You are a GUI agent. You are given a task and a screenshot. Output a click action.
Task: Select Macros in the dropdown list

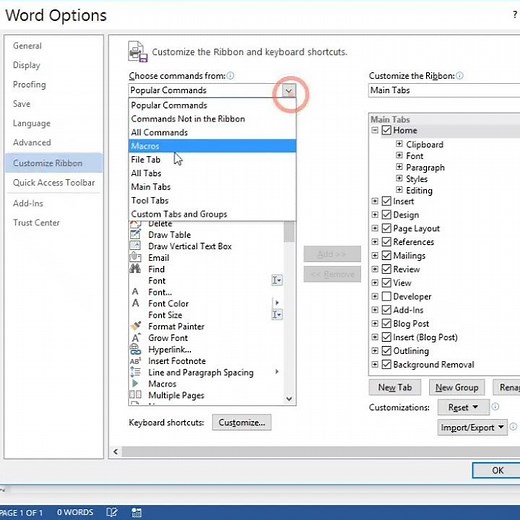point(212,146)
